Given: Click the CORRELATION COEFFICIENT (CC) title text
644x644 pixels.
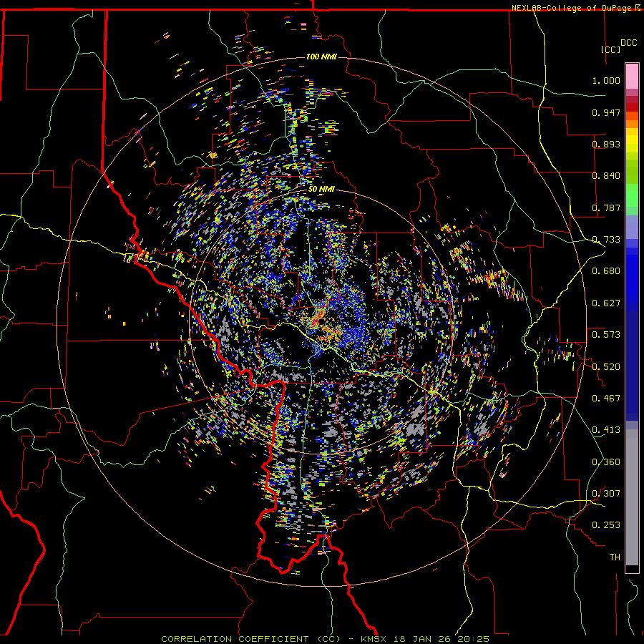Looking at the screenshot, I should click(x=251, y=639).
